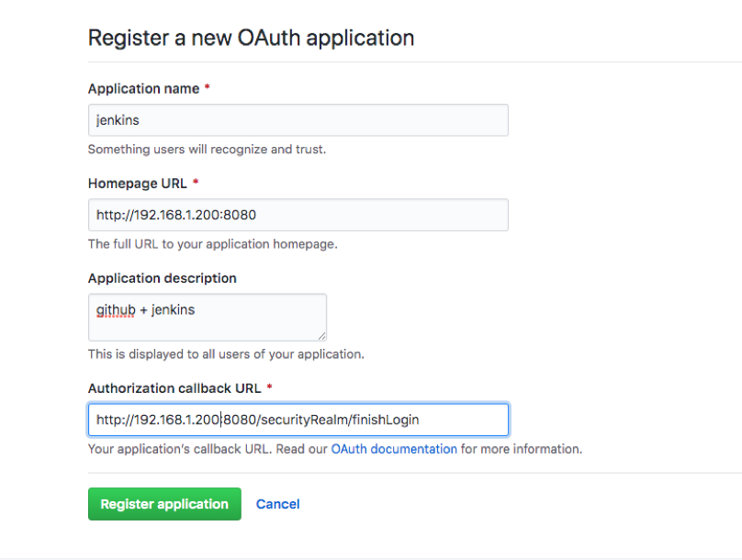Click the asterisk after Authorization callback URL

269,388
